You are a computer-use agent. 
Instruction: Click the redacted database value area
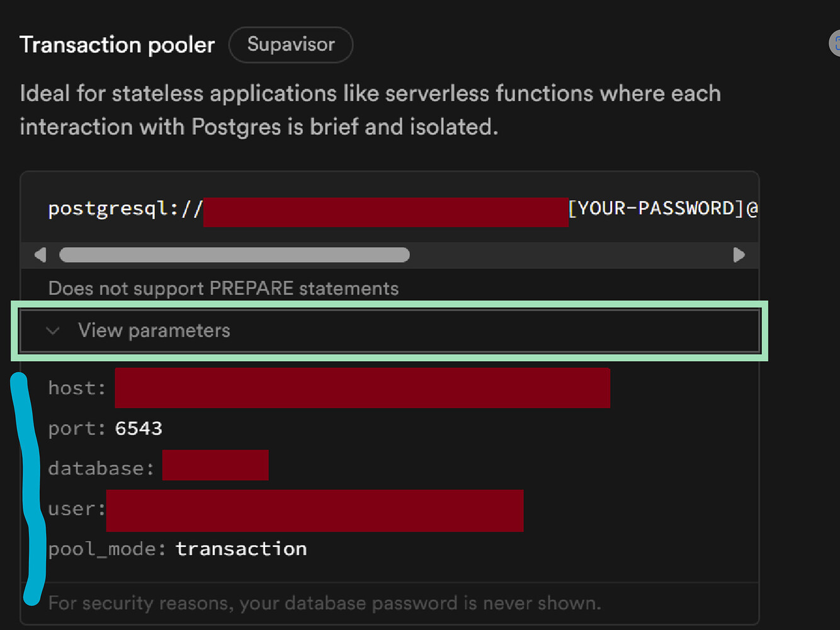(x=215, y=465)
